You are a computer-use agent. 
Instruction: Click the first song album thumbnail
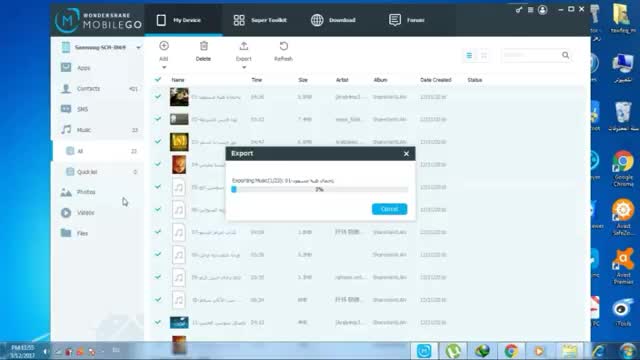(179, 97)
